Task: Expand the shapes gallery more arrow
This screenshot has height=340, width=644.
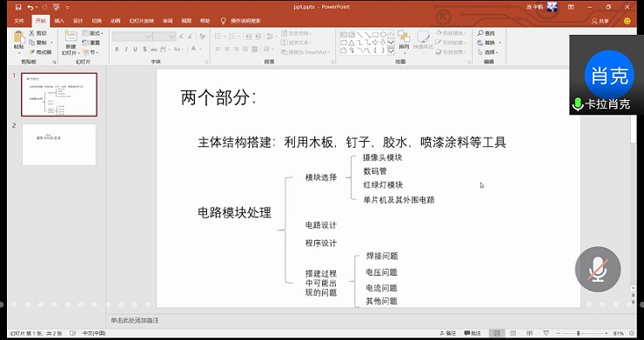Action: (x=391, y=52)
